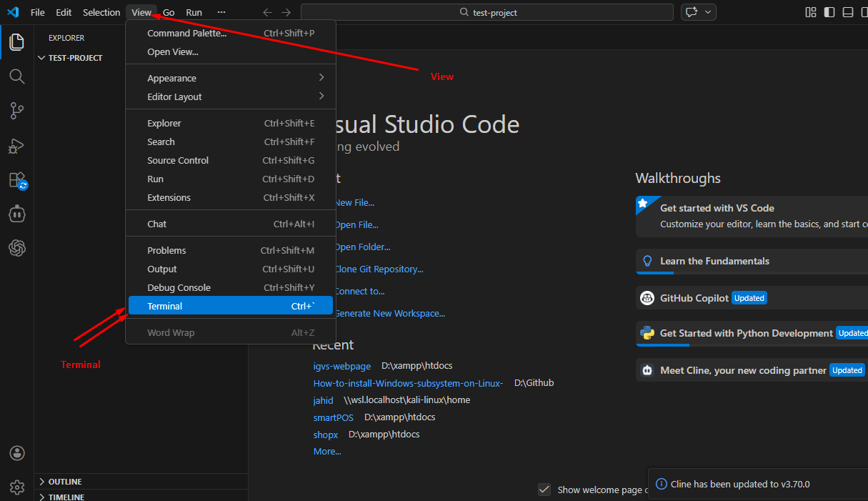Select Search in the View menu
The image size is (868, 501).
point(230,142)
